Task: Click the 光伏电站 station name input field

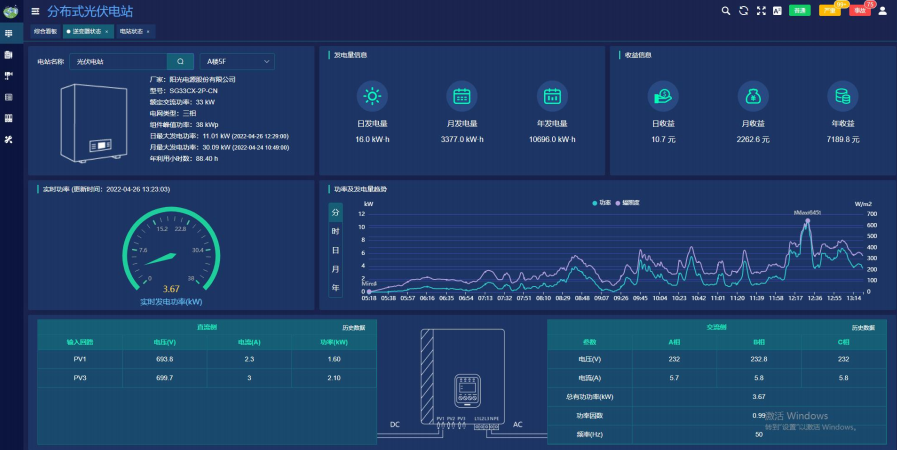Action: [x=118, y=62]
